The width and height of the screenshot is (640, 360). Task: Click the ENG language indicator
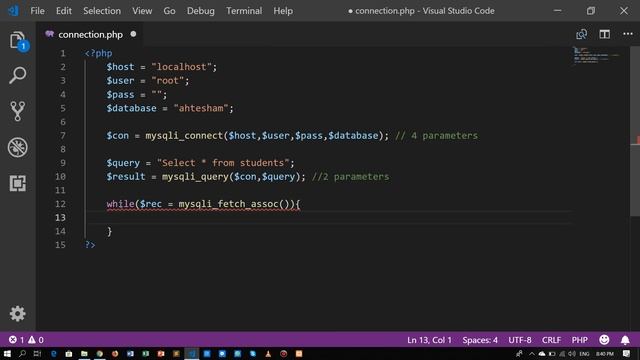pyautogui.click(x=584, y=353)
